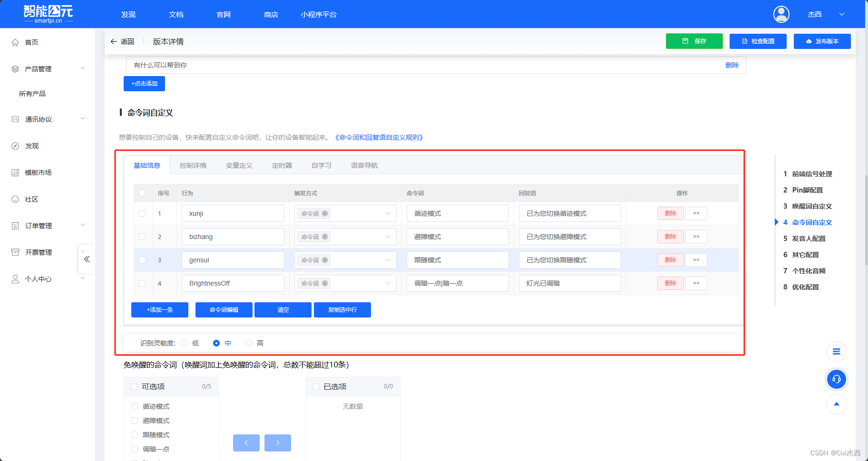Check the checkbox for row 2 bizhang
The height and width of the screenshot is (461, 868).
142,237
